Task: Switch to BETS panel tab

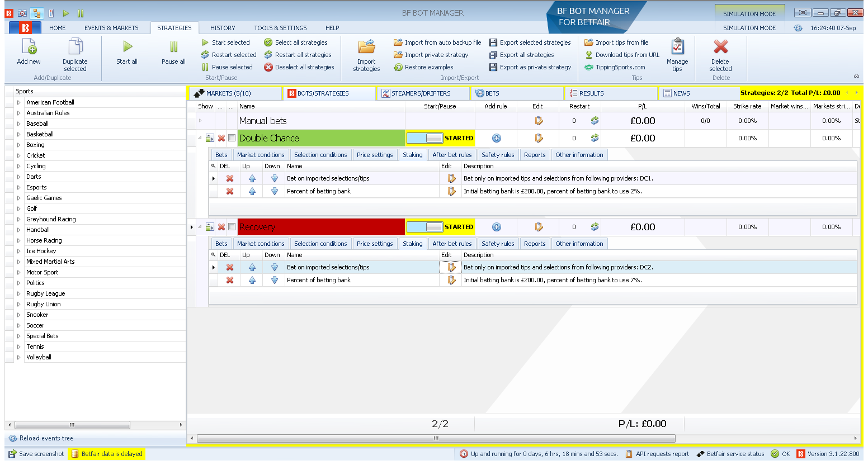Action: (x=517, y=93)
